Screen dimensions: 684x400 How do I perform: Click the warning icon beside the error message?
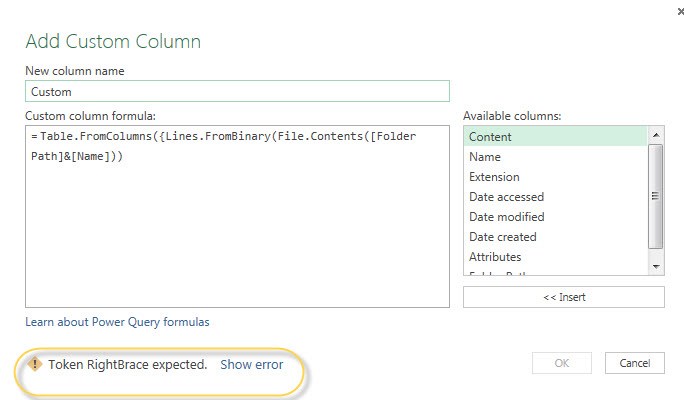[x=34, y=364]
